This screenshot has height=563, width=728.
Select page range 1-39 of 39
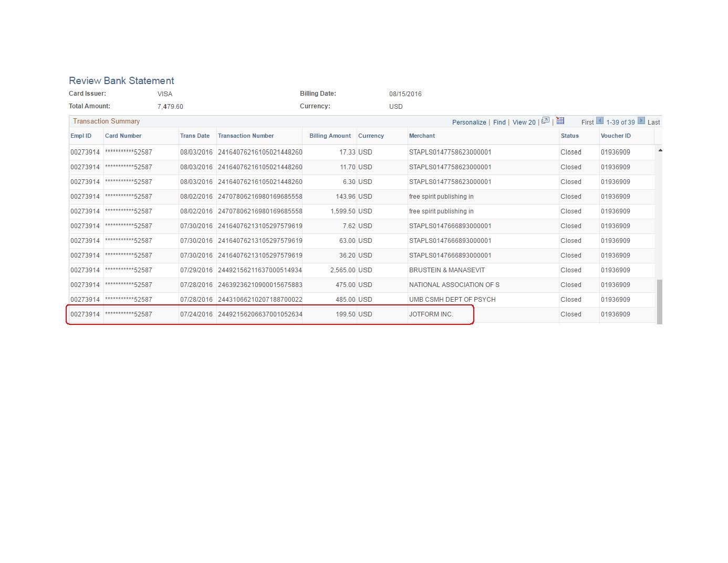pyautogui.click(x=620, y=122)
